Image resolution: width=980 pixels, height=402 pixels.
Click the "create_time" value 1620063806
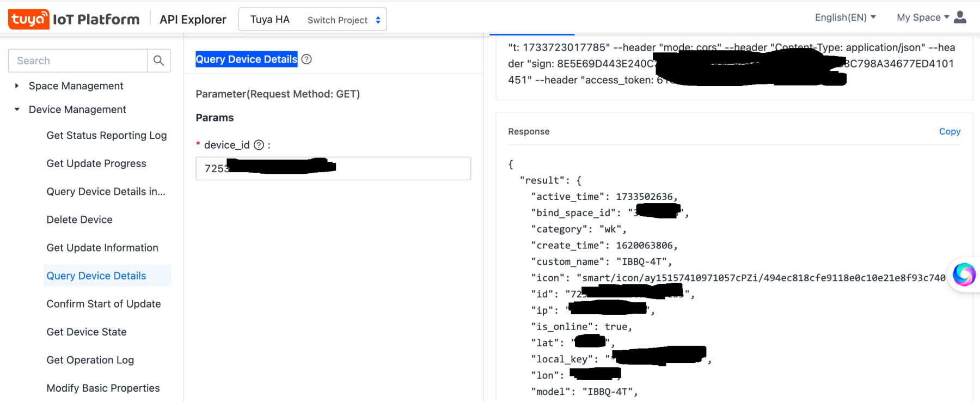tap(644, 245)
